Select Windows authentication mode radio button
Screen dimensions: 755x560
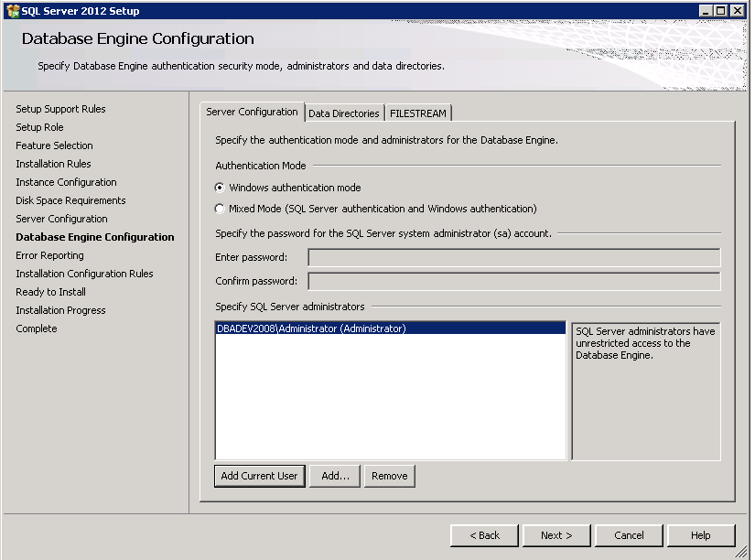(x=220, y=188)
